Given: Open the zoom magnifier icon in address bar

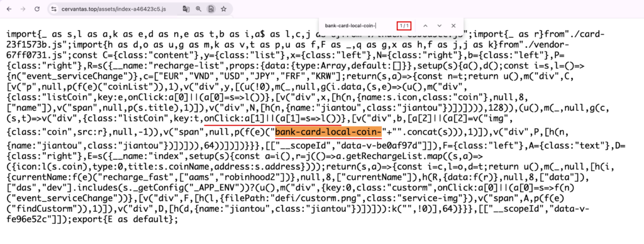Looking at the screenshot, I should (x=199, y=9).
